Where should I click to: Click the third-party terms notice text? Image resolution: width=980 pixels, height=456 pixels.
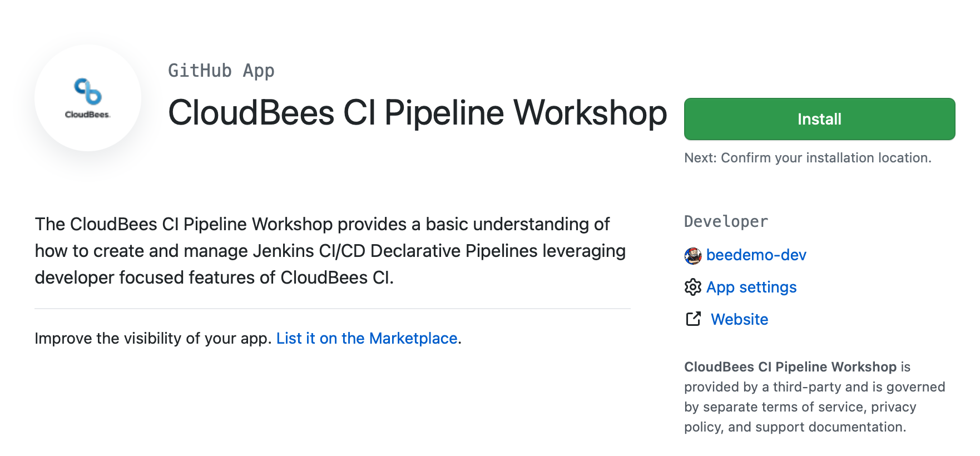pos(814,397)
